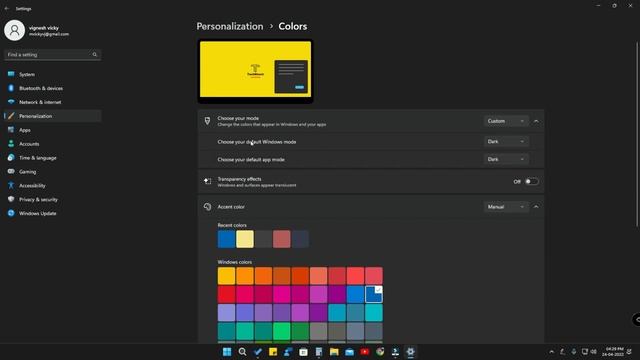Click the 'Windows colors' heading

coord(235,262)
